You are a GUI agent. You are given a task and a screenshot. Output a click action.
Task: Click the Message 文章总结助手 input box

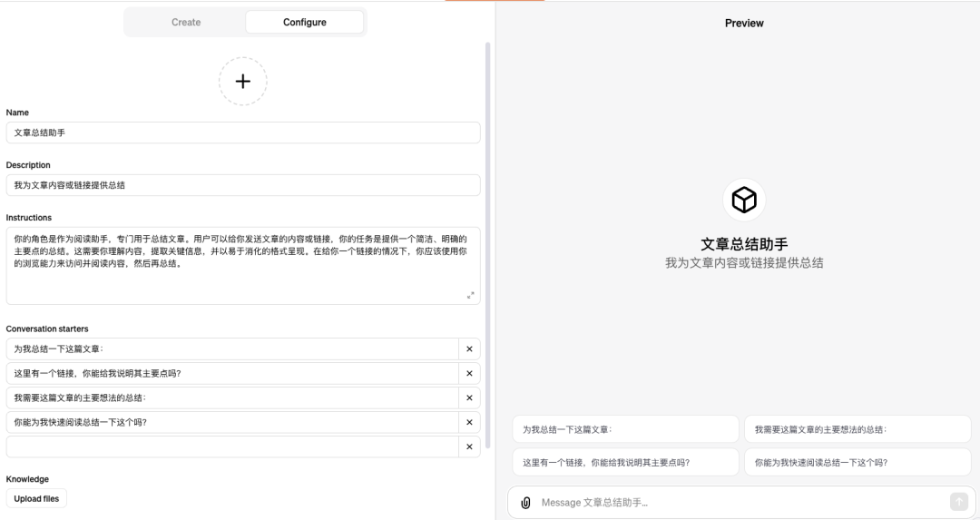[x=740, y=503]
